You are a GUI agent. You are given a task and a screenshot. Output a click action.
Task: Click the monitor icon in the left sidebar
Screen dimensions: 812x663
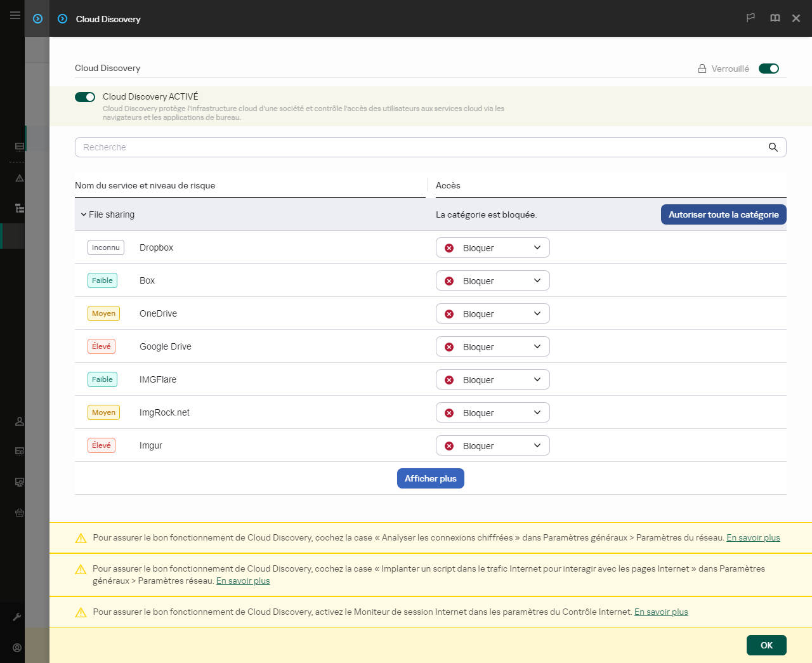[x=19, y=482]
